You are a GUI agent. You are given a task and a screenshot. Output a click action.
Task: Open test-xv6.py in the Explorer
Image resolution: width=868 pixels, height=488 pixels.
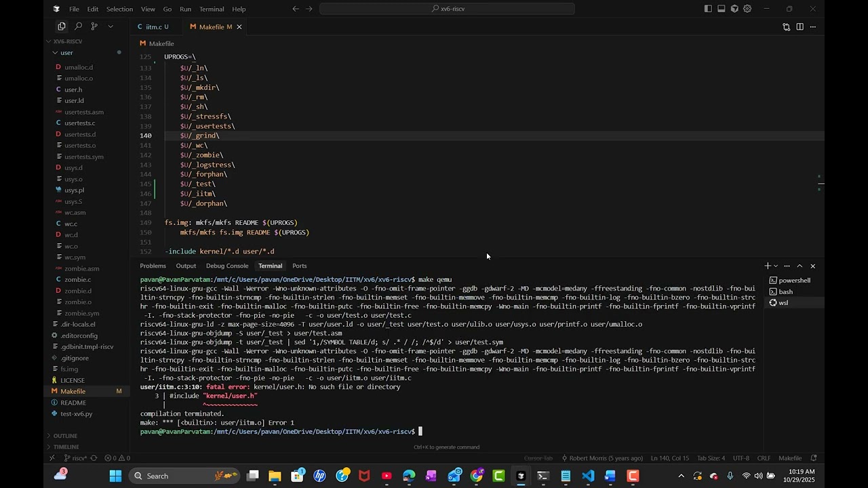click(x=76, y=413)
